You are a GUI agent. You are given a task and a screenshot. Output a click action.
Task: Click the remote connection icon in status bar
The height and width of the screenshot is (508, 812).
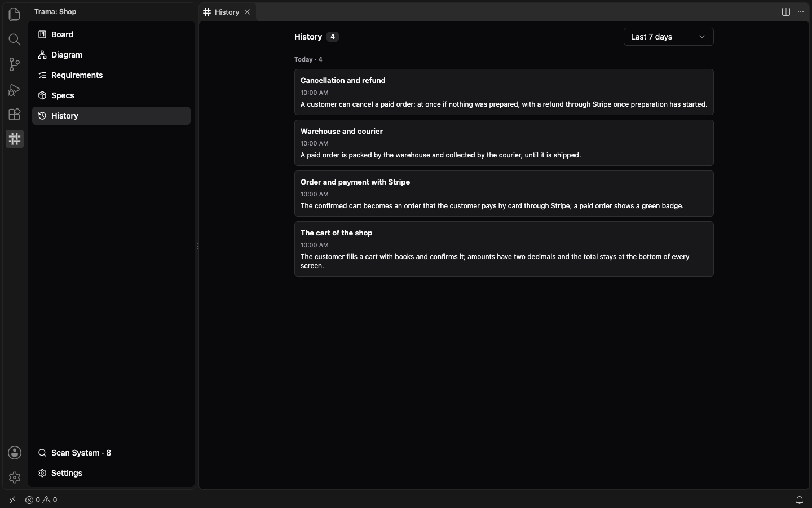click(x=12, y=500)
